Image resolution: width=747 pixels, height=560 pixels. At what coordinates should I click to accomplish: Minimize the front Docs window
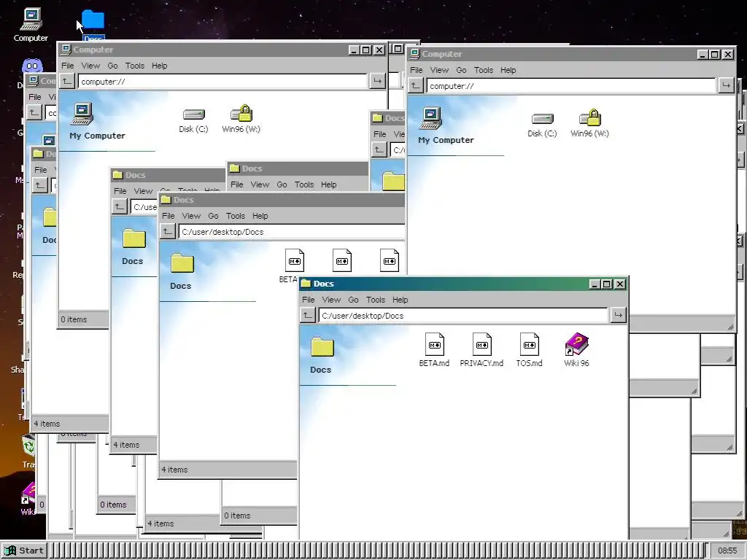click(x=594, y=284)
